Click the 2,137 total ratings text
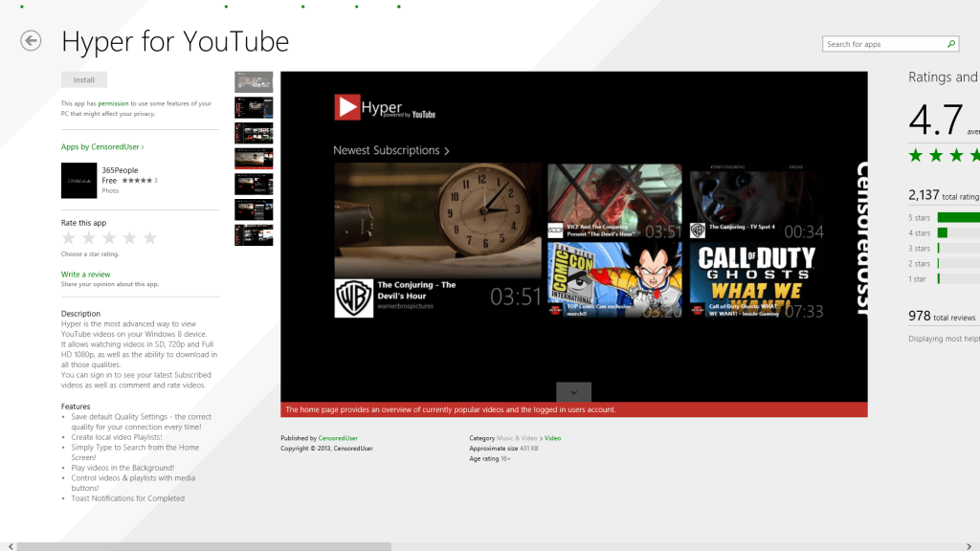Image resolution: width=980 pixels, height=551 pixels. point(944,195)
